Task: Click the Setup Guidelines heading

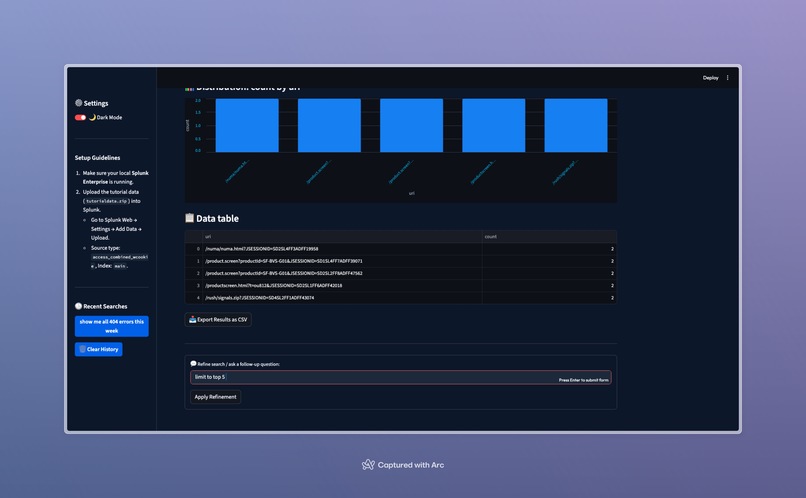Action: (x=97, y=158)
